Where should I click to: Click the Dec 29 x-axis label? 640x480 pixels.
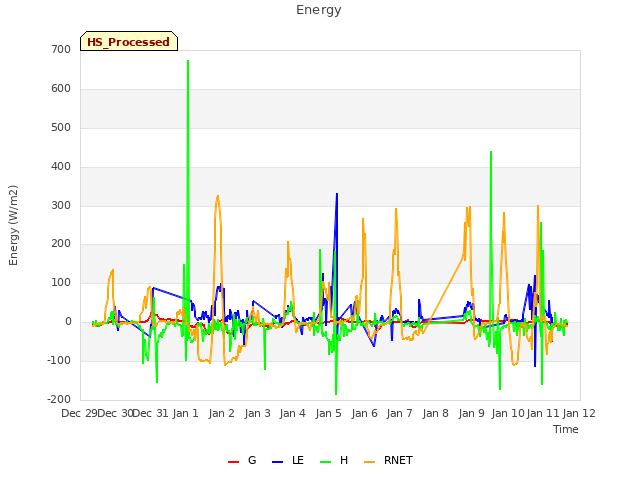pyautogui.click(x=80, y=413)
